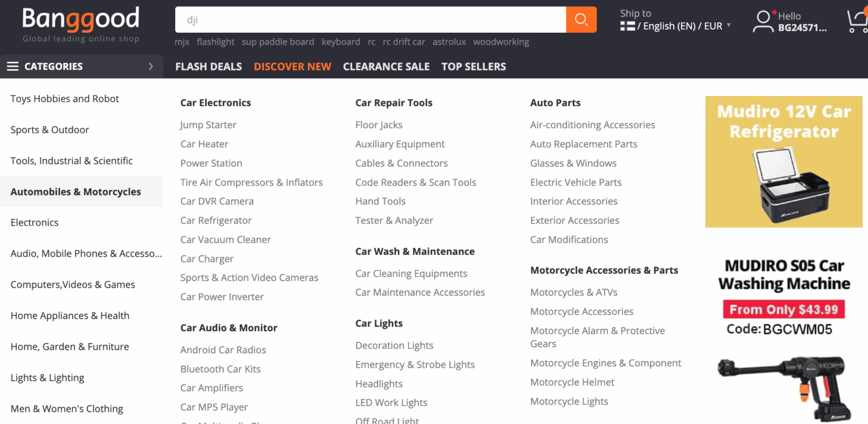Click the account profile icon
The image size is (868, 424).
point(763,21)
